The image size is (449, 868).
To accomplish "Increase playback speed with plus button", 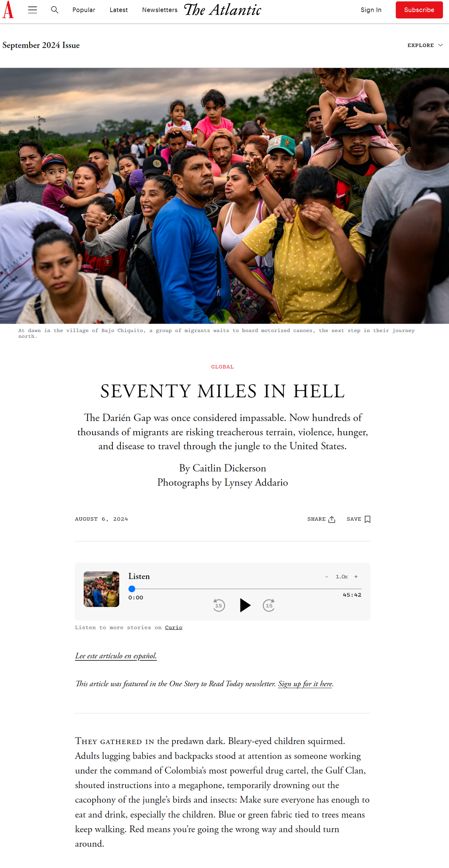I will point(356,577).
